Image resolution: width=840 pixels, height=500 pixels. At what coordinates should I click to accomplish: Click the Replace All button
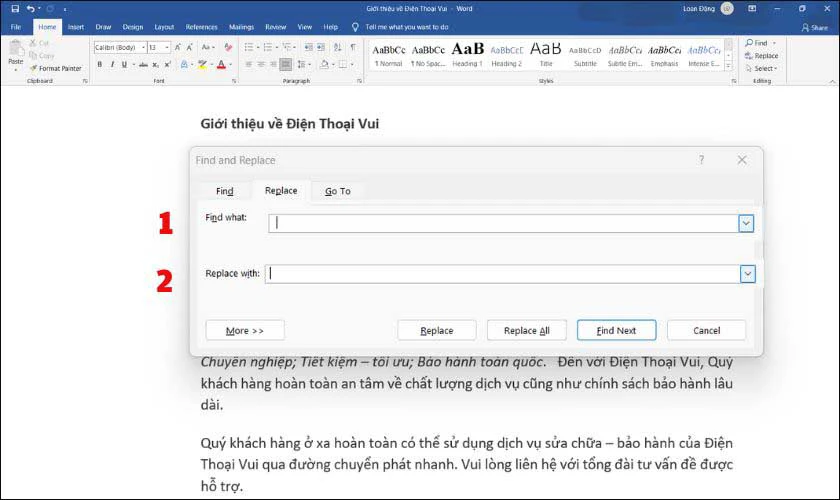coord(527,331)
